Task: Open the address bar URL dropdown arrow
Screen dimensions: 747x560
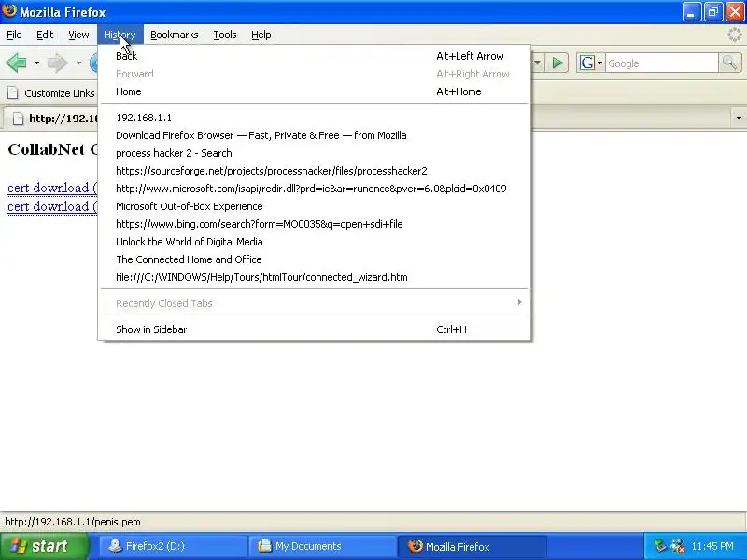Action: click(x=538, y=63)
